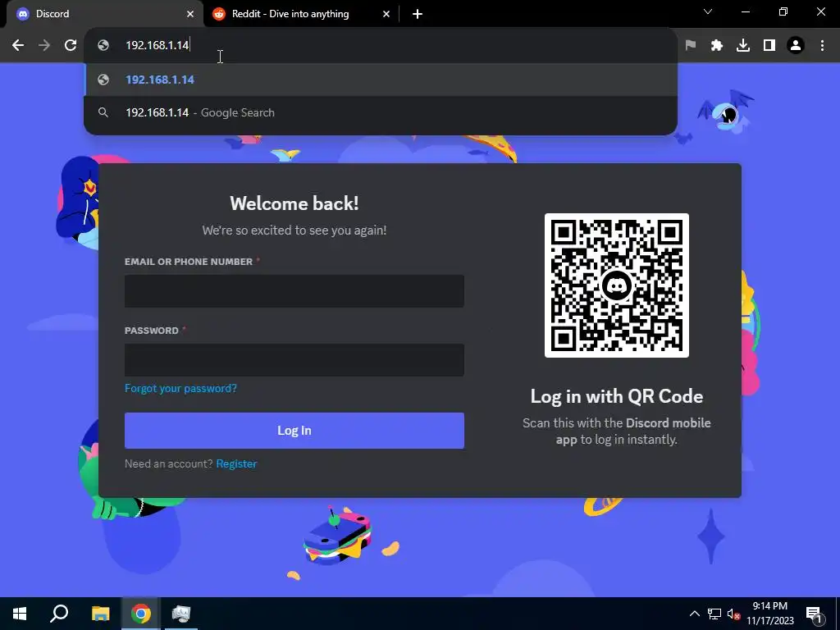Choose 192.168.1.14 - Google Search suggestion
This screenshot has width=840, height=630.
[381, 112]
